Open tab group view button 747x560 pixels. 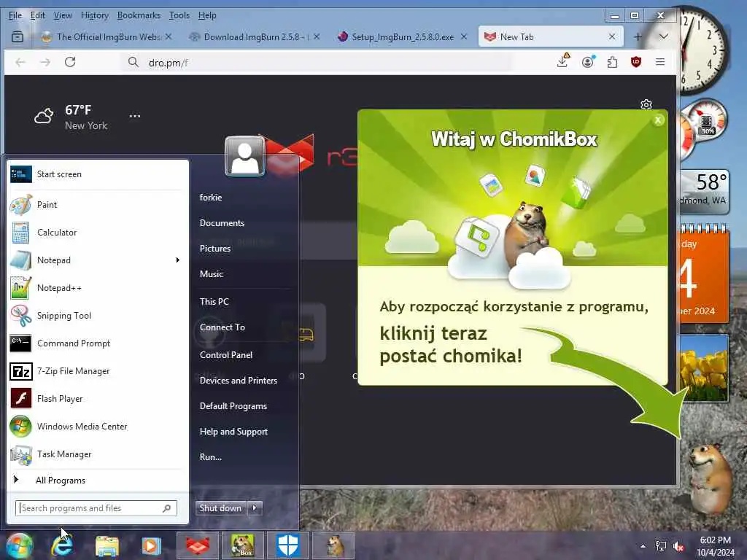pos(18,36)
